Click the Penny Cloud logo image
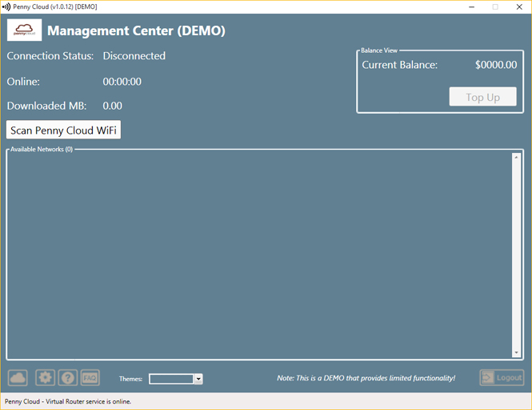The height and width of the screenshot is (410, 532). point(25,30)
